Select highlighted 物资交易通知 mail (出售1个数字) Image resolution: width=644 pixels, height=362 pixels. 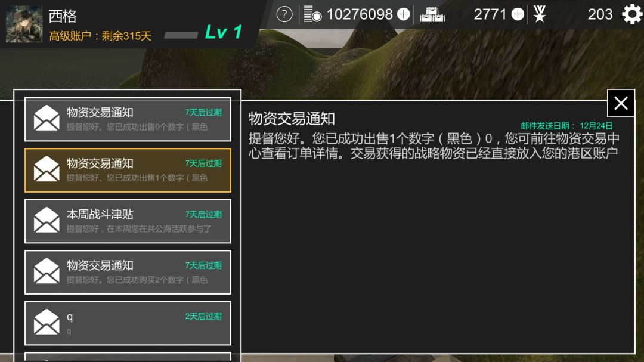[x=128, y=170]
